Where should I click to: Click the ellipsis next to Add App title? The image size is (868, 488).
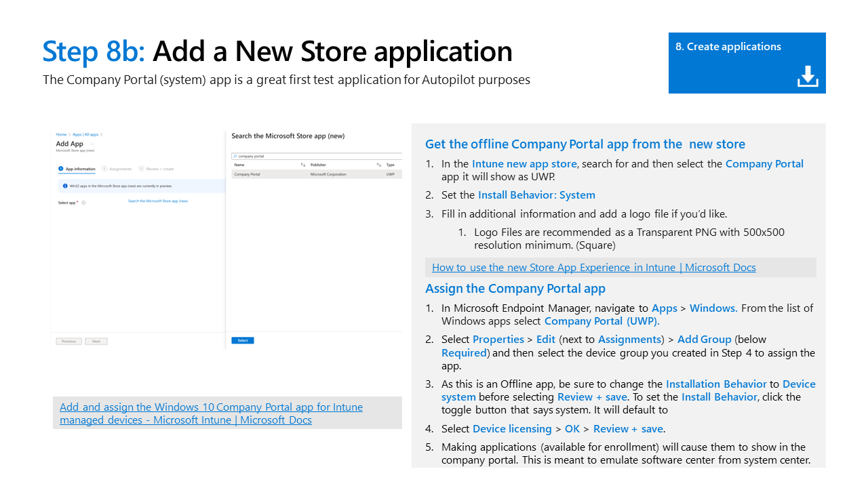(x=92, y=144)
